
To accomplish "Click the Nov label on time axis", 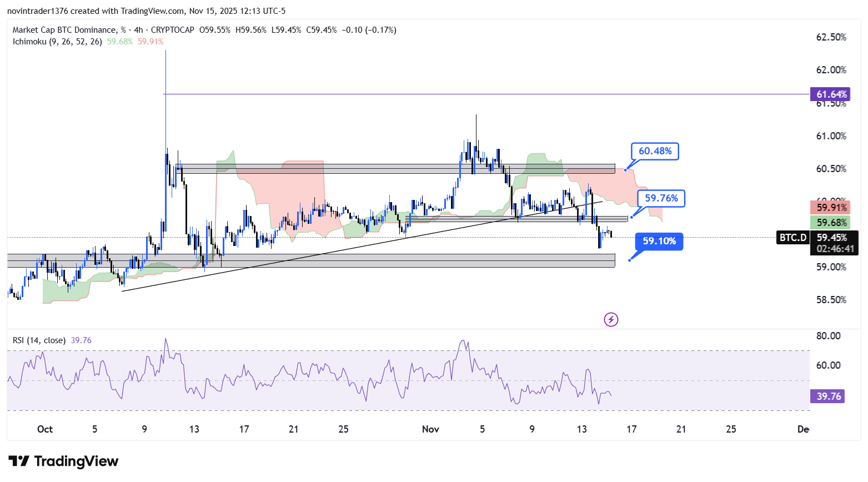I will click(430, 429).
